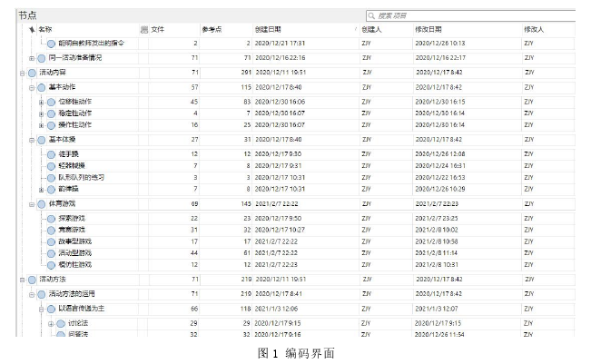
Task: Collapse the 活动方法 tree node
Action: coord(22,280)
